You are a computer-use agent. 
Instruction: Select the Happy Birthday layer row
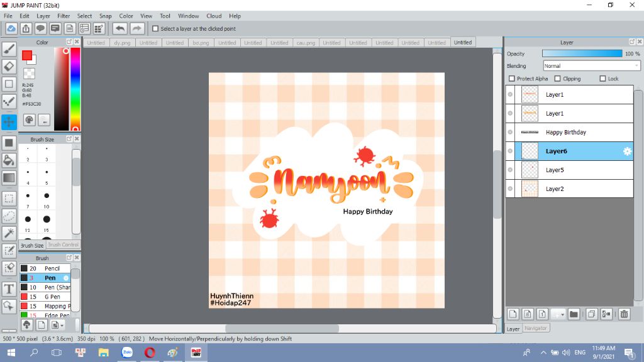click(x=574, y=132)
